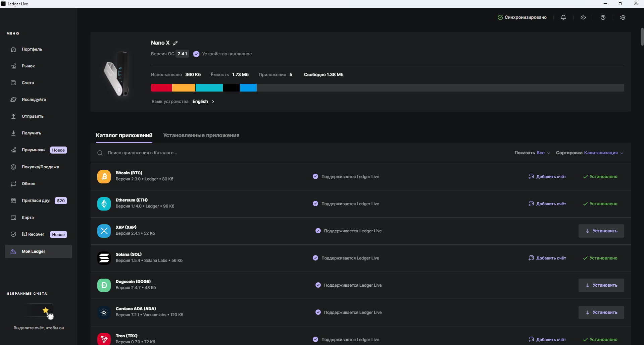Add account for Ethereum

pyautogui.click(x=547, y=204)
